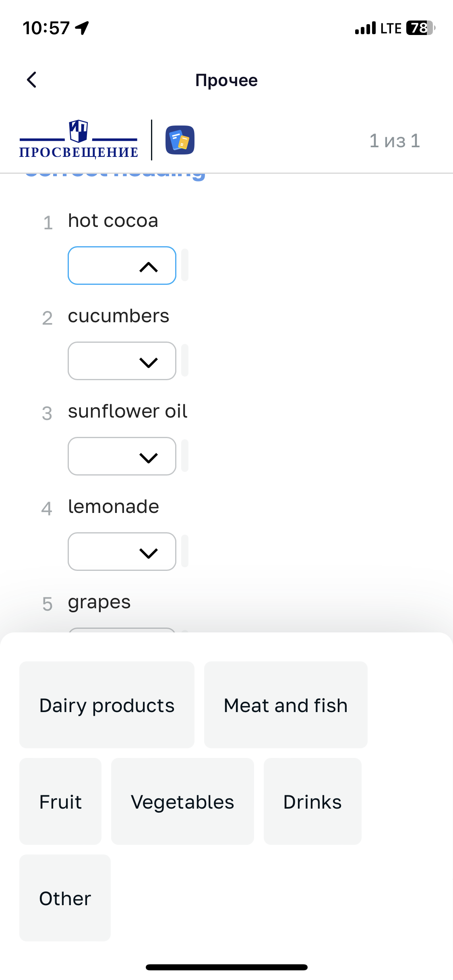453x980 pixels.
Task: Tap the home indicator bar
Action: tap(227, 967)
